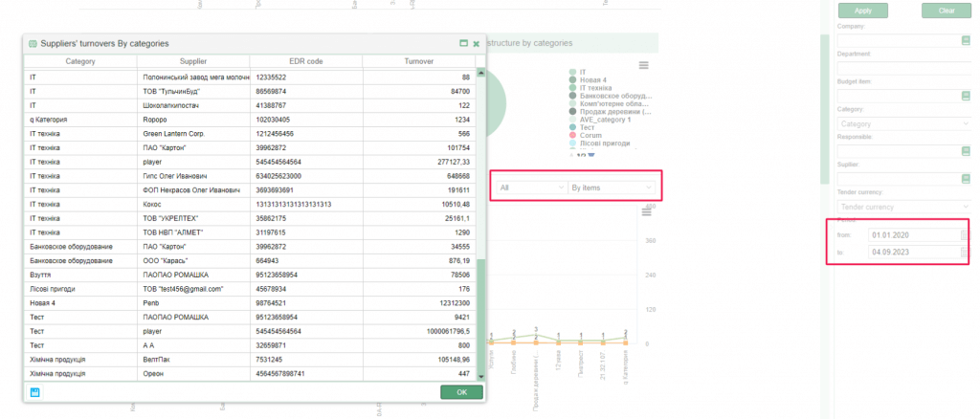Maximize the Suppliers' turnovers dialog
980x419 pixels.
(x=464, y=43)
